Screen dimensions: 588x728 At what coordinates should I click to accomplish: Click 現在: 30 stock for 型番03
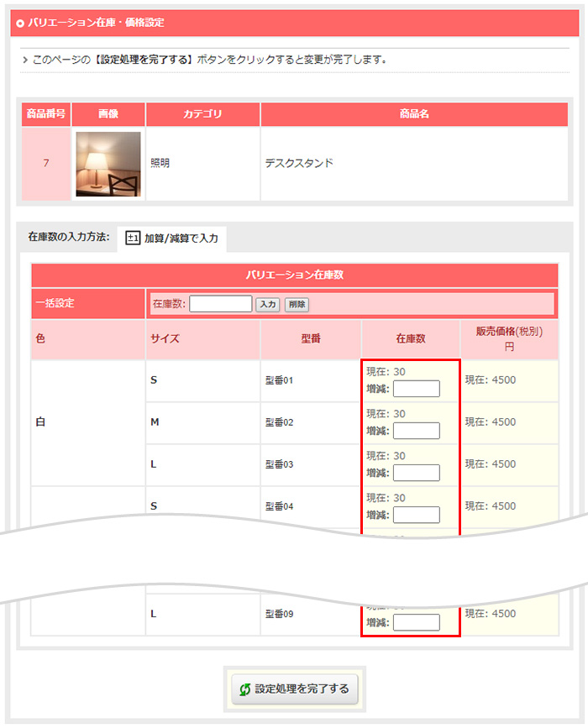point(386,456)
